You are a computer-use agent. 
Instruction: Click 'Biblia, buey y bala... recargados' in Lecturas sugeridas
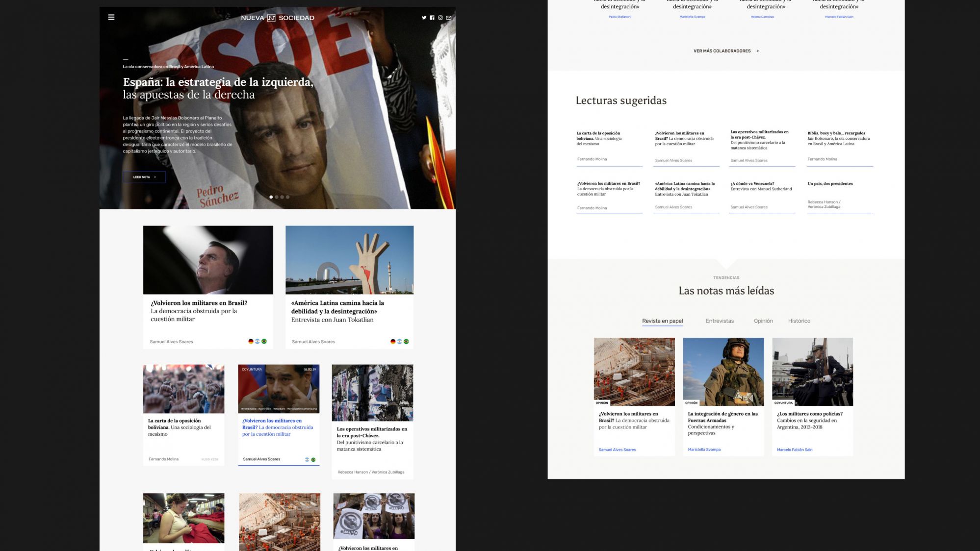click(836, 133)
